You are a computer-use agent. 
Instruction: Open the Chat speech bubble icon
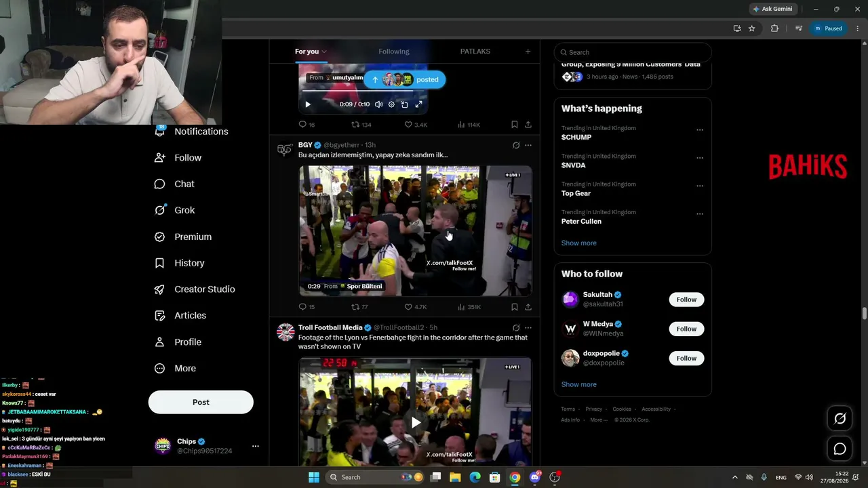(160, 184)
